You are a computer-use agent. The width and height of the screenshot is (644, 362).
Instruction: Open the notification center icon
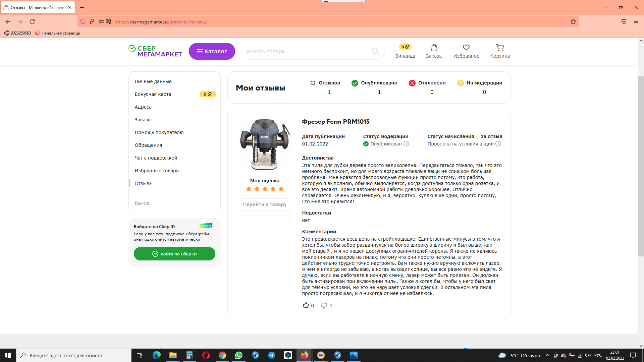tap(633, 355)
